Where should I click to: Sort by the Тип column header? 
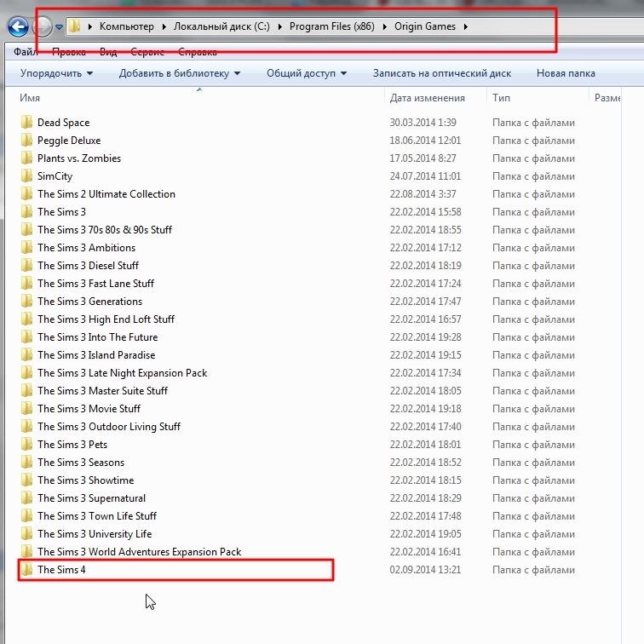[501, 98]
